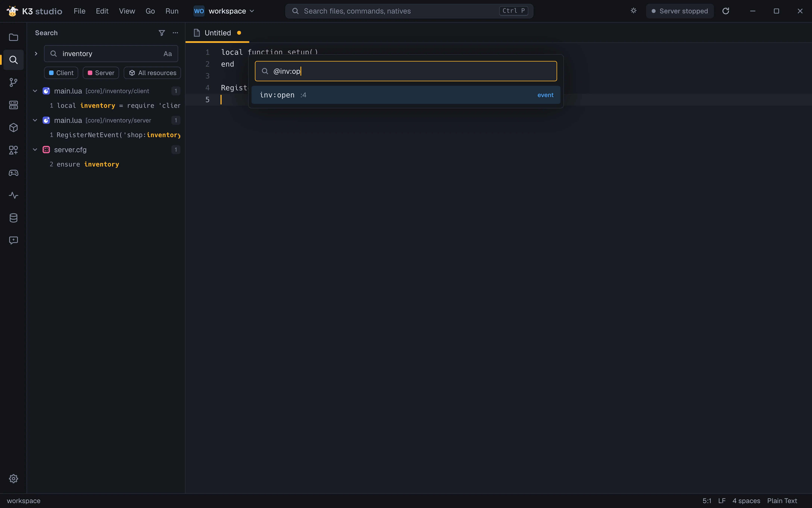Collapse main.lua inventory/client results
The image size is (812, 508).
click(x=35, y=91)
